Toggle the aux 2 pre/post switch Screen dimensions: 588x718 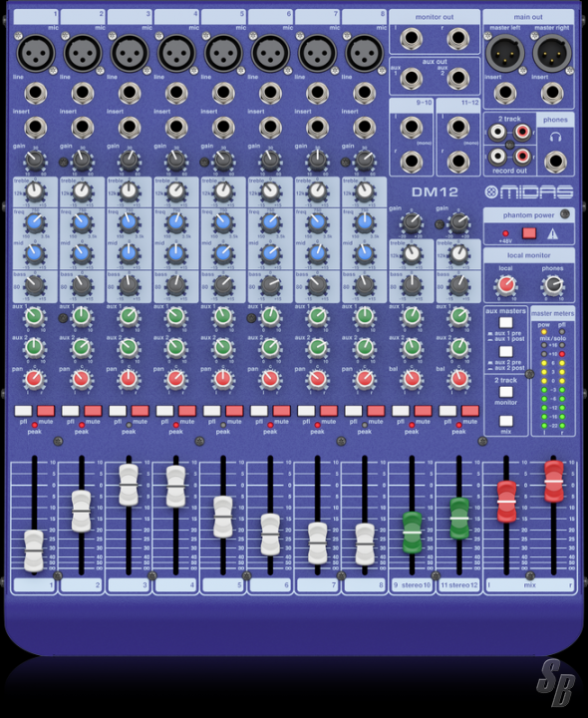tap(505, 352)
